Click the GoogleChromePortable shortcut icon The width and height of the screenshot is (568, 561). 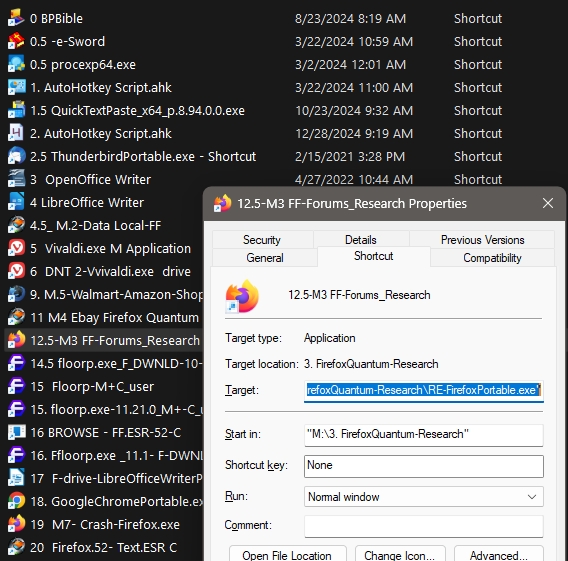click(x=16, y=501)
